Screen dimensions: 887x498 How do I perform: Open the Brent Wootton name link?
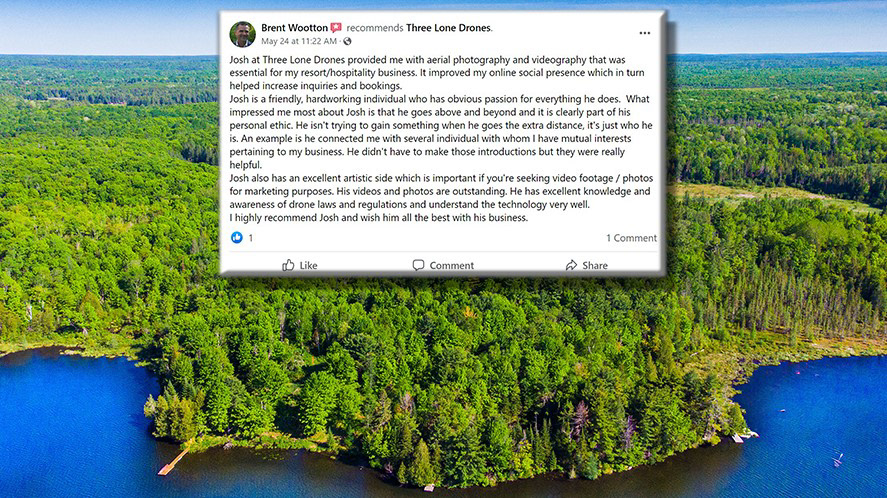coord(294,28)
